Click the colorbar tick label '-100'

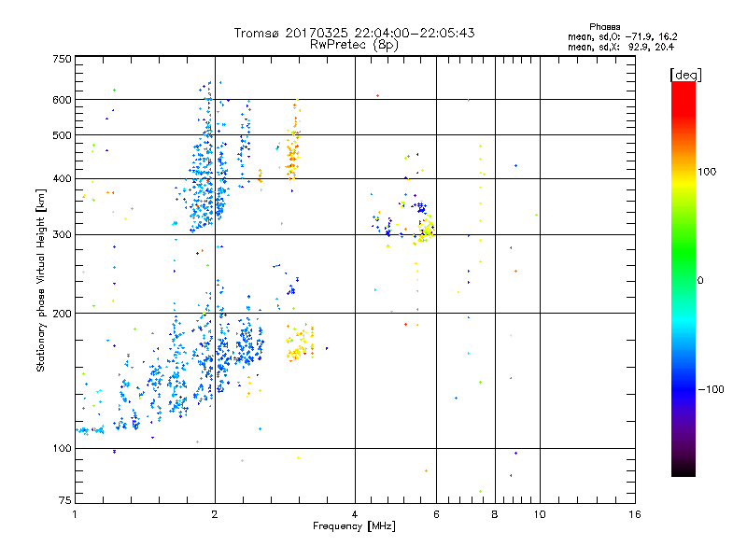(x=711, y=389)
